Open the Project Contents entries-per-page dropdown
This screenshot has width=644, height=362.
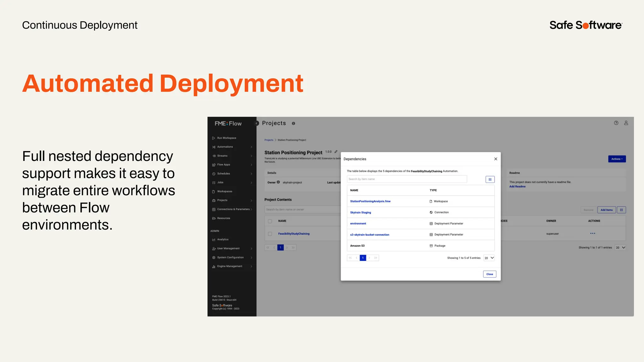[620, 248]
